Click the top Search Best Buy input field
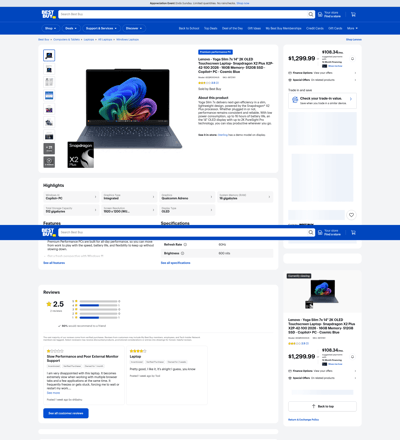The height and width of the screenshot is (440, 400). (x=183, y=14)
